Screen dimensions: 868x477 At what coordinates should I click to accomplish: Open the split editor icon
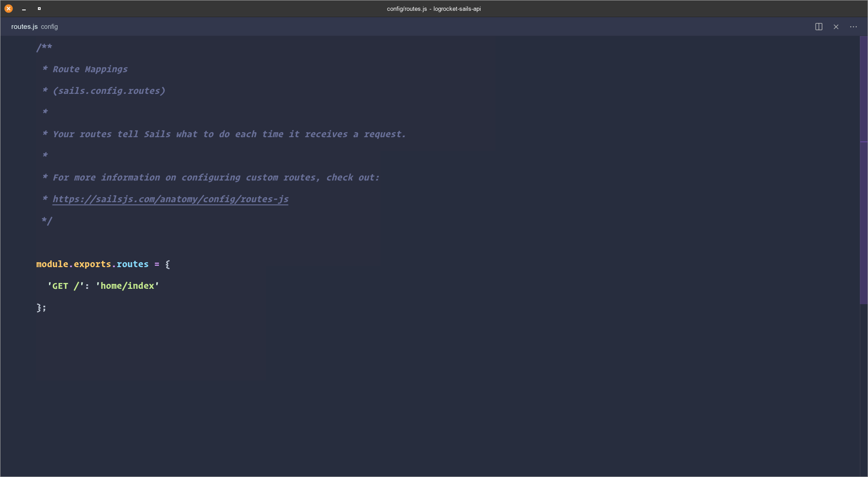819,27
